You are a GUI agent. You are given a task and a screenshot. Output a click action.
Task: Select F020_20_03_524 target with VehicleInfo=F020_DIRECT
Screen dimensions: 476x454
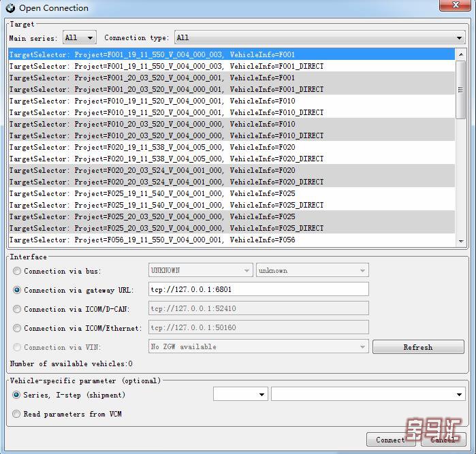pyautogui.click(x=232, y=182)
